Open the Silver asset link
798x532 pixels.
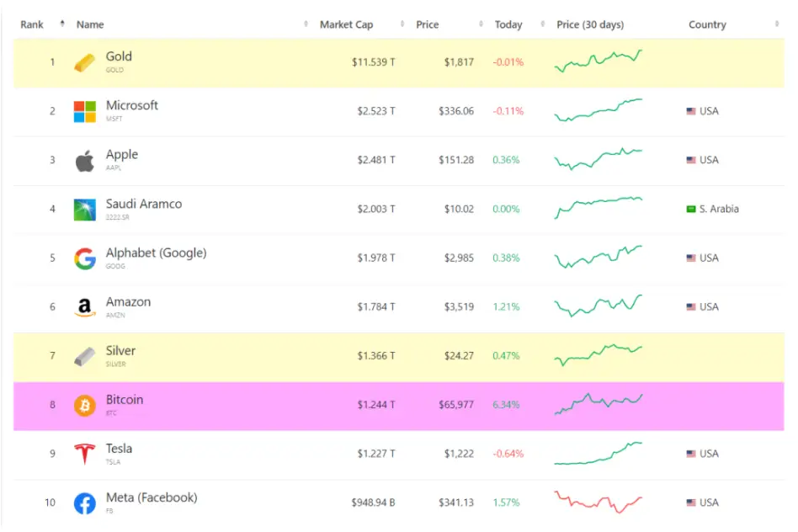click(x=120, y=350)
